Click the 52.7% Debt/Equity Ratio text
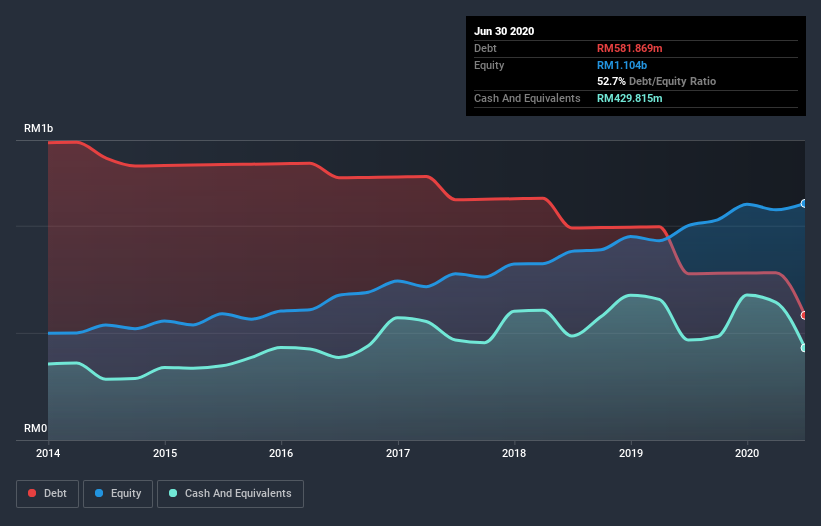Screen dimensions: 821x526 click(x=657, y=81)
